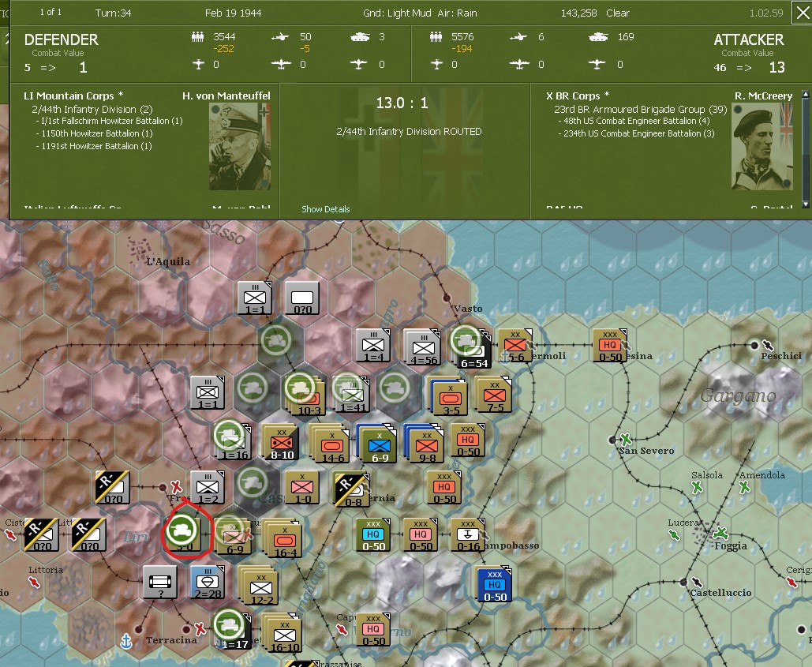Select the 2=28 blue counter
The image size is (812, 667).
tap(207, 582)
